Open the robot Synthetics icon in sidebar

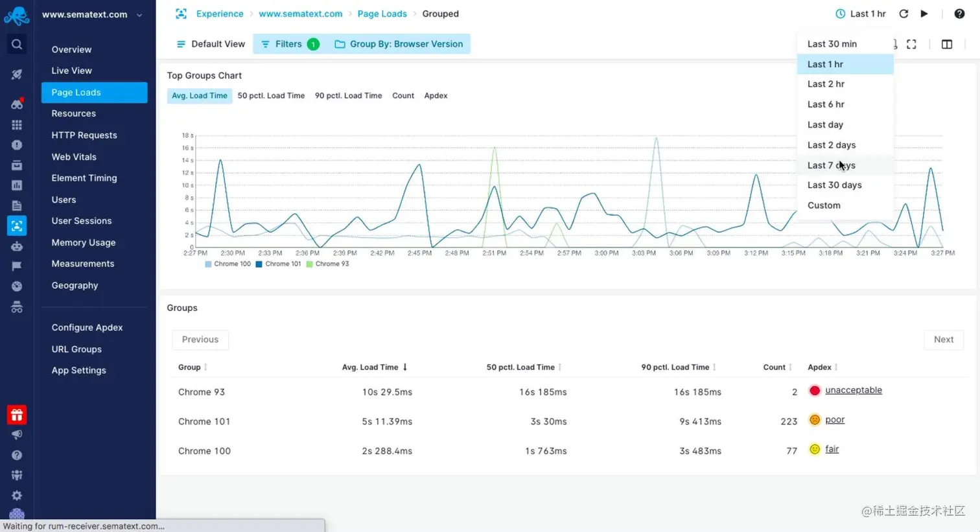point(17,246)
